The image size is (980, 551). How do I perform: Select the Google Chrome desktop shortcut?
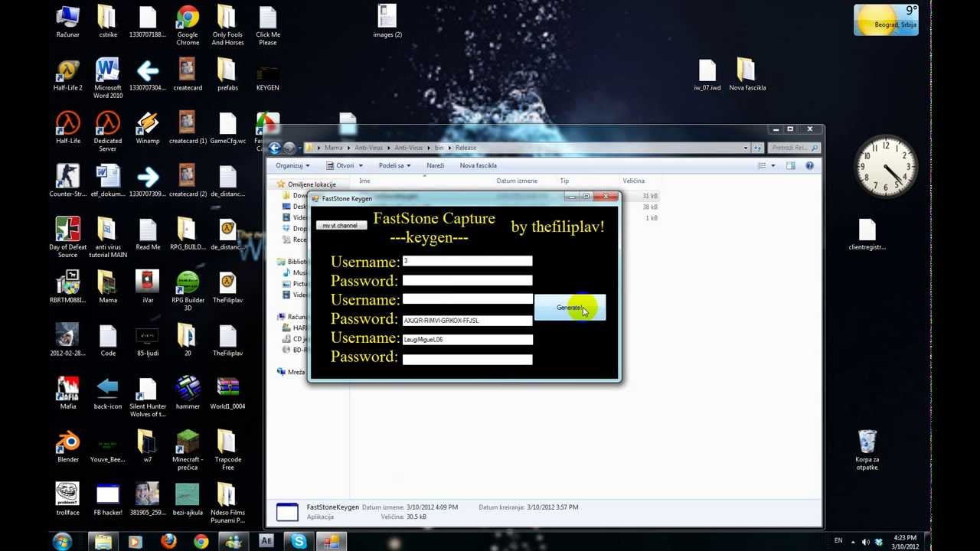(x=188, y=25)
